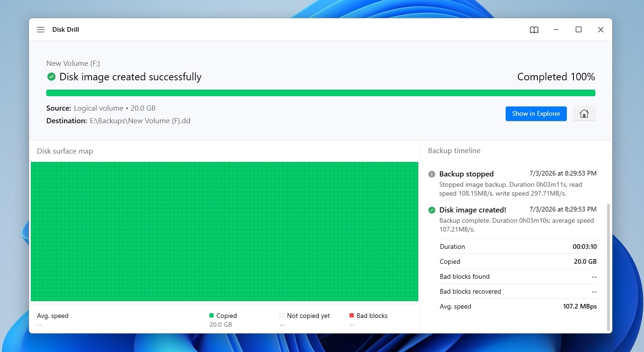
Task: Click the New Volume (F:) label
Action: click(x=73, y=63)
